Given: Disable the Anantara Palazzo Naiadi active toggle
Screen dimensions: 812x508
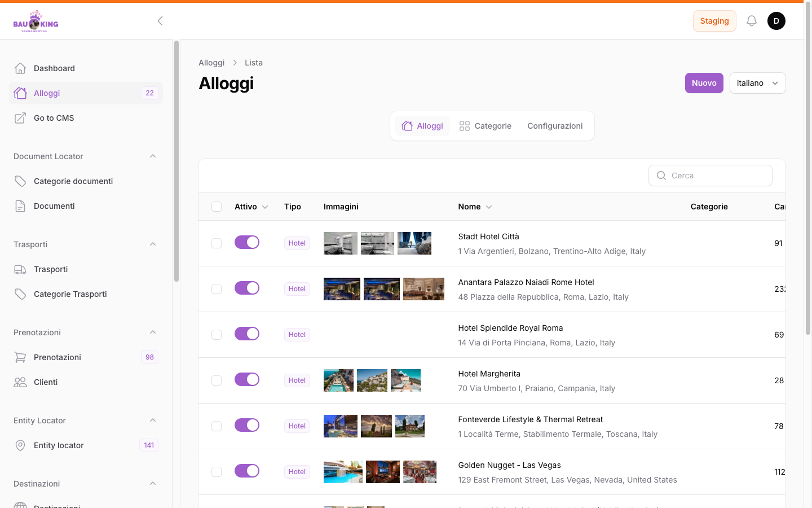Looking at the screenshot, I should click(x=247, y=288).
